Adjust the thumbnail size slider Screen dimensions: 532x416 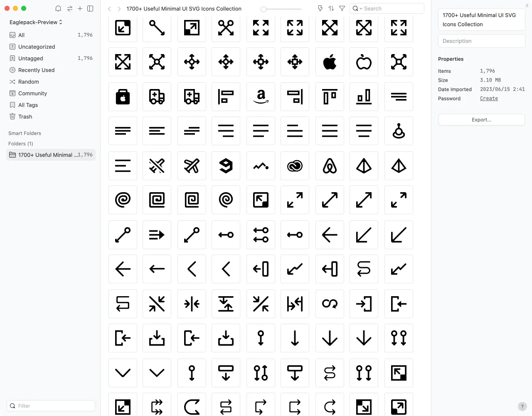click(264, 9)
